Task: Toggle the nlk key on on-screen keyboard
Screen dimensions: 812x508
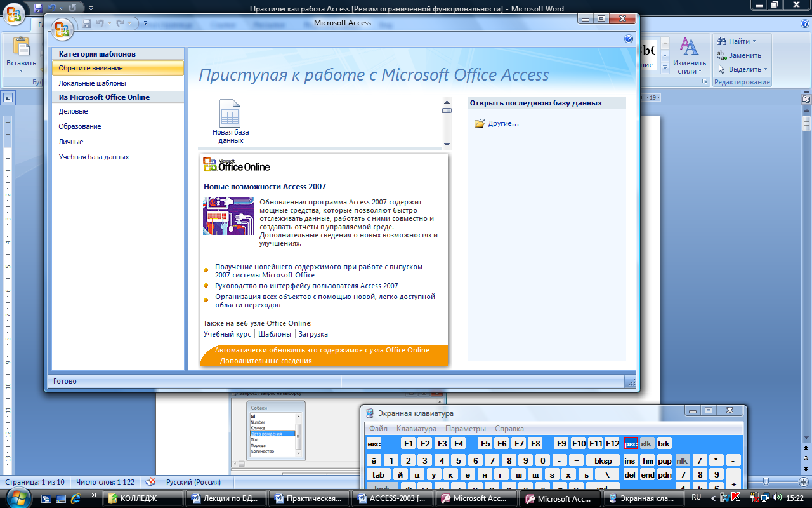Action: pyautogui.click(x=682, y=460)
